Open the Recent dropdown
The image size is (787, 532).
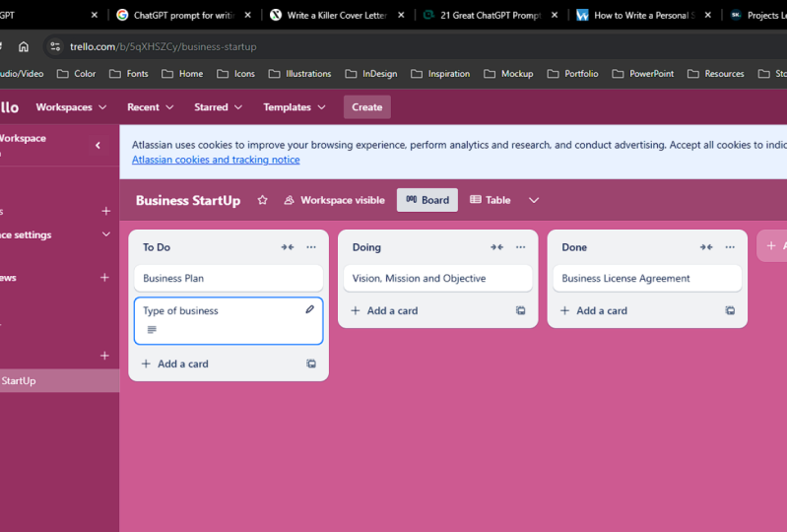pos(150,107)
